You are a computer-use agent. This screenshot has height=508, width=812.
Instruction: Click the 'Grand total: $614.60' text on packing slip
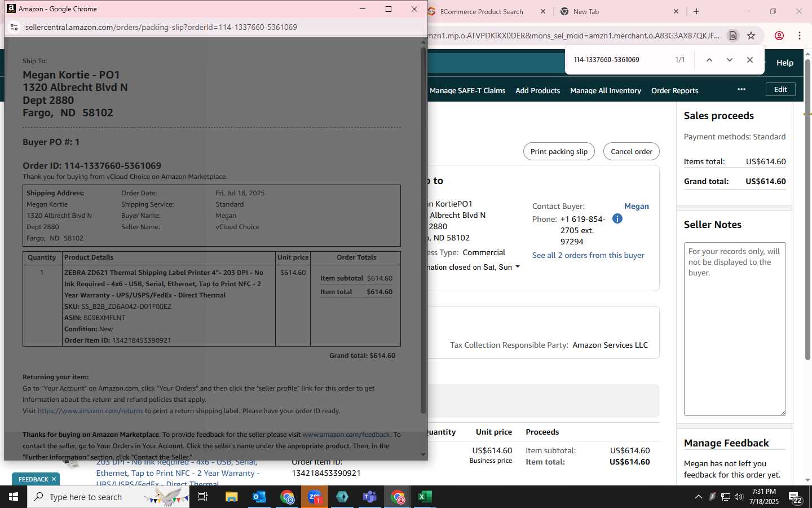pos(362,356)
